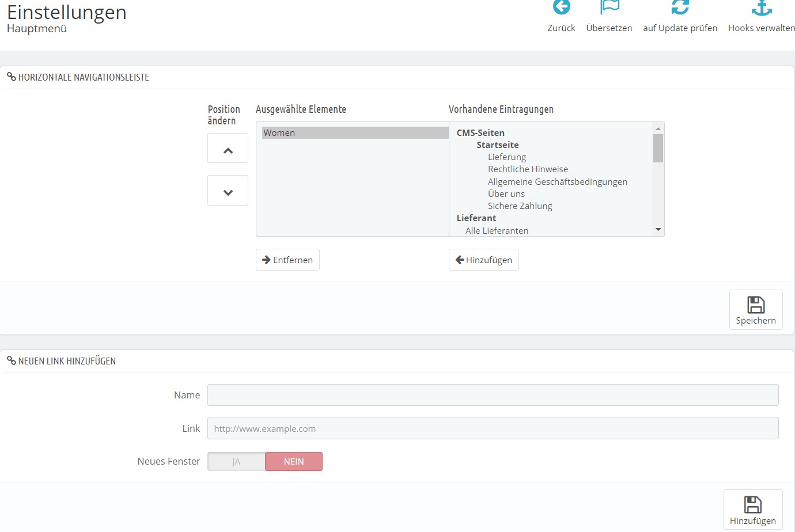795x532 pixels.
Task: Click the scroll-up arrow in Vorhandene Eintragungen
Action: (658, 128)
